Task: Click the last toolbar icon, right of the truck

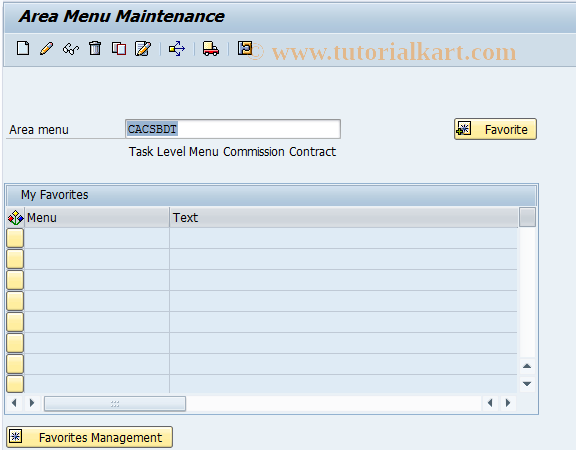Action: coord(245,48)
